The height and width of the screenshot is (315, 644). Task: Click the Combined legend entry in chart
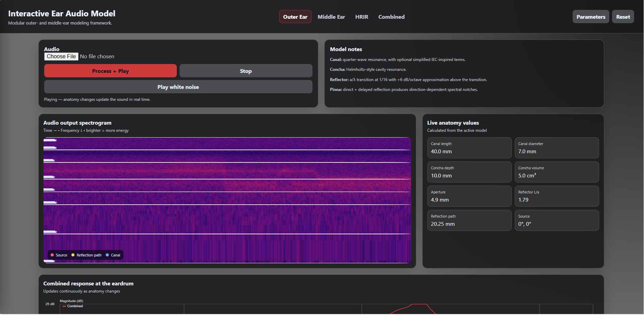73,306
